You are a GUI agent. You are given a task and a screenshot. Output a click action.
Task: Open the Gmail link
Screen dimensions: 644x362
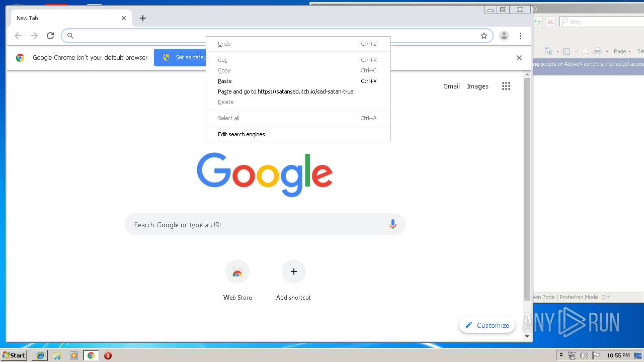click(x=451, y=86)
